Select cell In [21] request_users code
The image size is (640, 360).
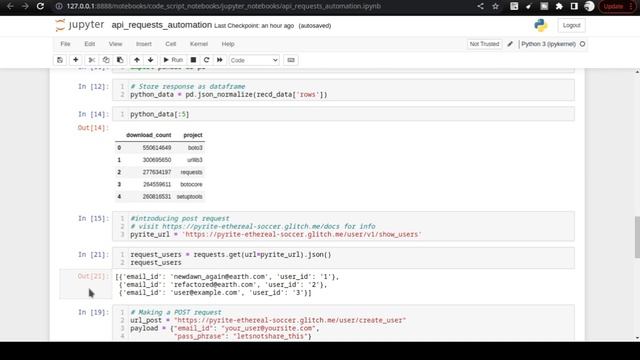343,258
